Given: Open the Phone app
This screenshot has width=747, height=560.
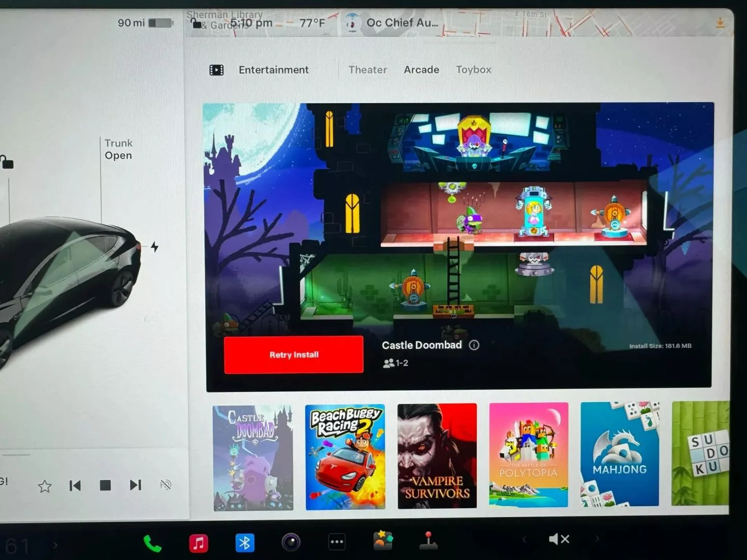Looking at the screenshot, I should coord(152,543).
